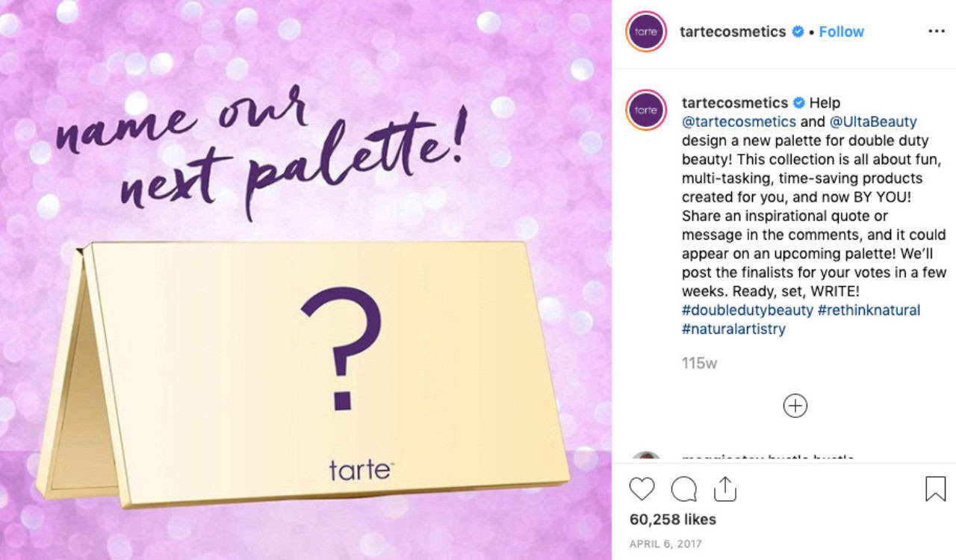Open tartecosmetics profile picture at the top
The width and height of the screenshot is (956, 560).
coord(645,31)
